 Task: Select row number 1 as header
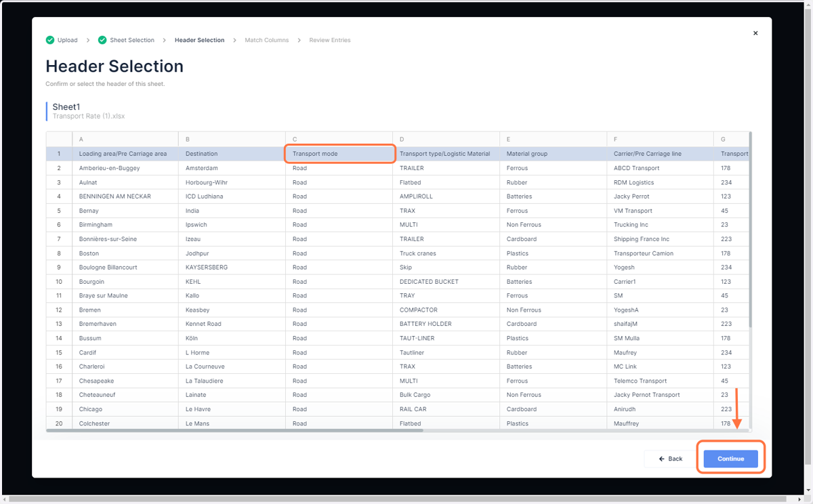click(x=59, y=154)
